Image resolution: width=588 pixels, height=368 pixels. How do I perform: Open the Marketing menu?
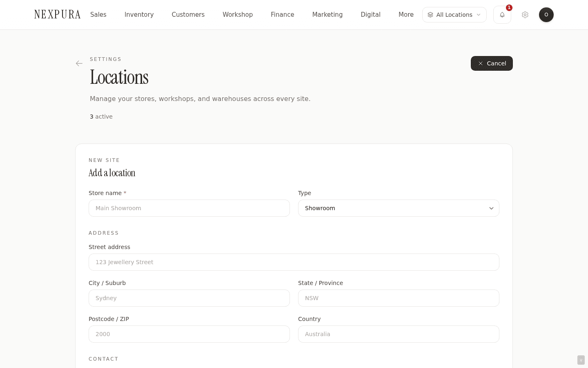tap(327, 15)
